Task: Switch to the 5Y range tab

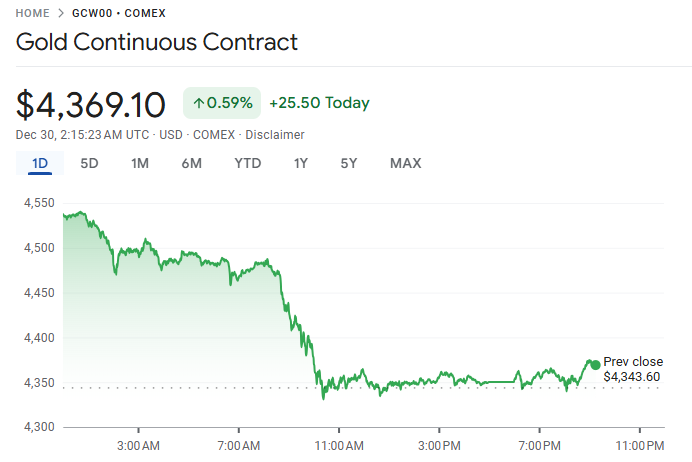Action: pyautogui.click(x=348, y=163)
